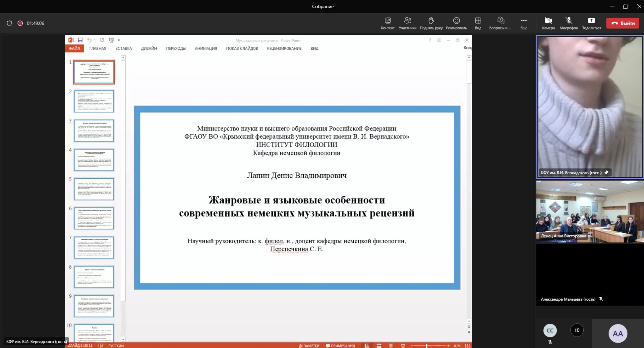Switch to Slide Sorter view in status bar
This screenshot has width=644, height=348.
(379, 346)
